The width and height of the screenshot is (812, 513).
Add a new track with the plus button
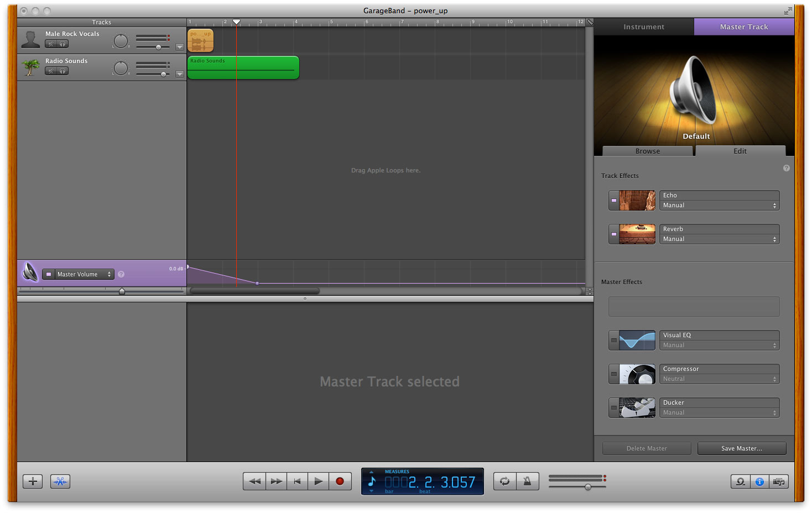pos(33,481)
